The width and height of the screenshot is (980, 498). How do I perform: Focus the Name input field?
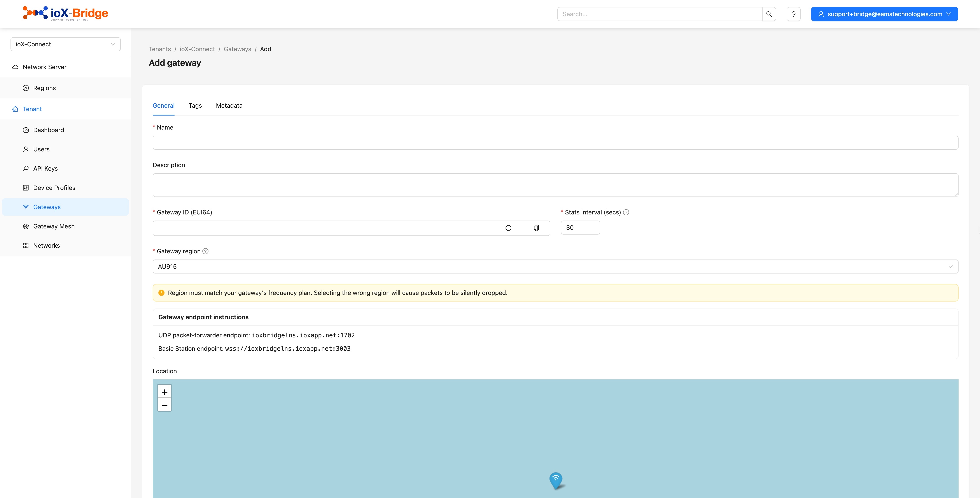(555, 143)
